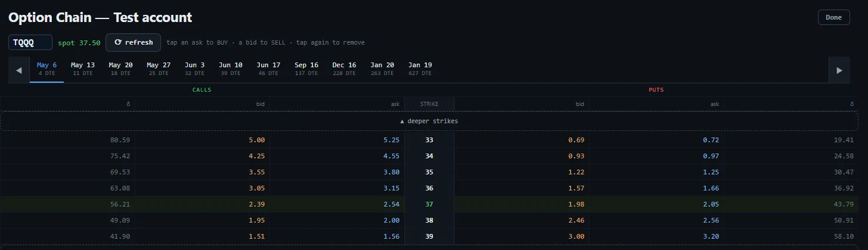The width and height of the screenshot is (868, 250).
Task: Buy the 37 call at ask 2.54
Action: pos(337,204)
